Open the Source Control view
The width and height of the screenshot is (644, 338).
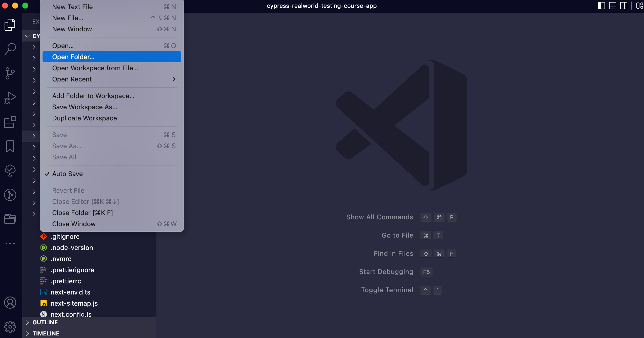[x=10, y=73]
